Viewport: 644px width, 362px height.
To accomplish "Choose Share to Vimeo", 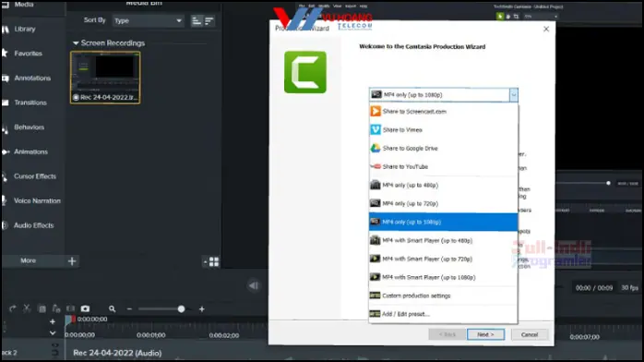I will (x=443, y=130).
